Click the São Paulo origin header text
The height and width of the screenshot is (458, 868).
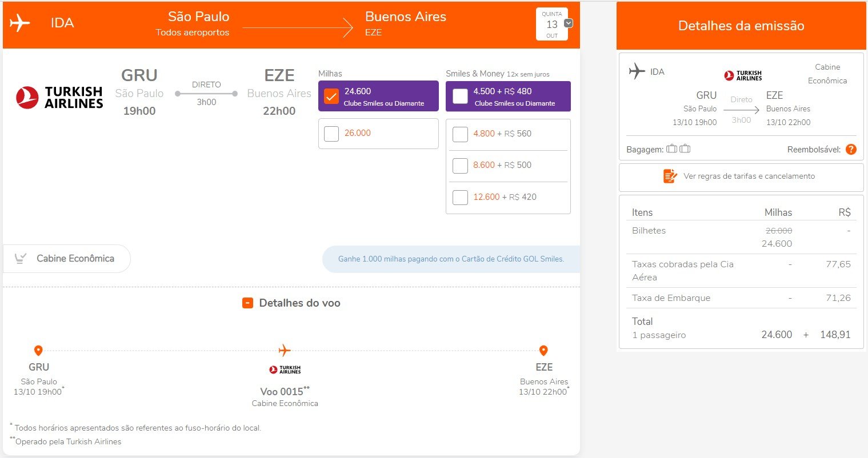[198, 17]
